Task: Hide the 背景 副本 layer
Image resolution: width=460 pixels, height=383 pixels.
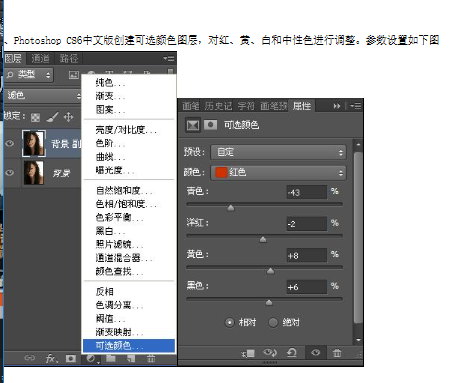Action: coord(10,143)
